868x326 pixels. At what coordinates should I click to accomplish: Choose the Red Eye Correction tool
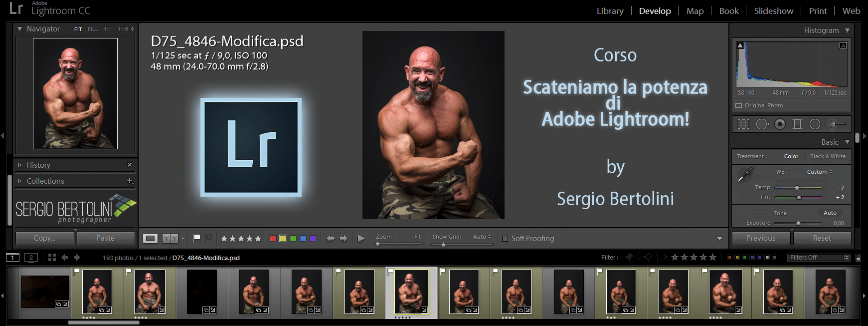[780, 124]
